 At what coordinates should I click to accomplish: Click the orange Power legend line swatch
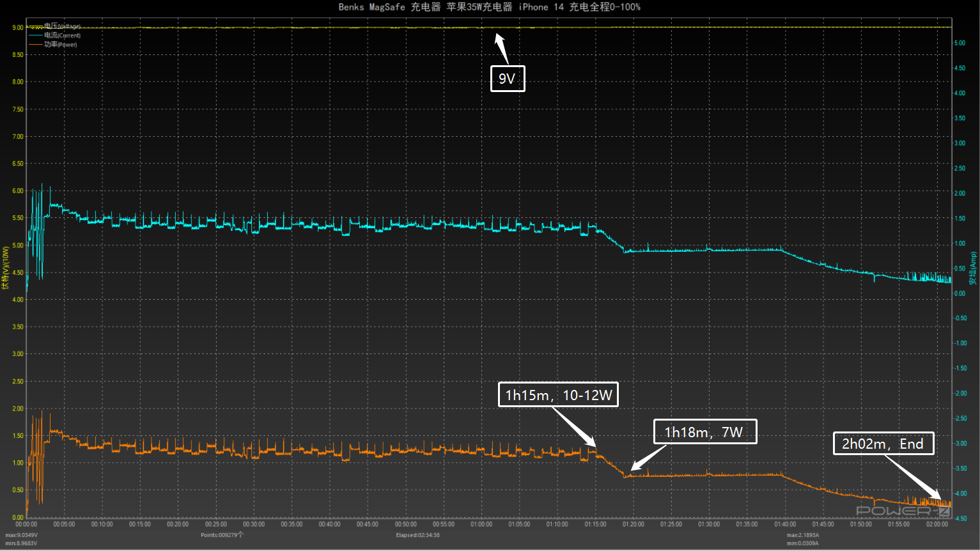coord(35,45)
